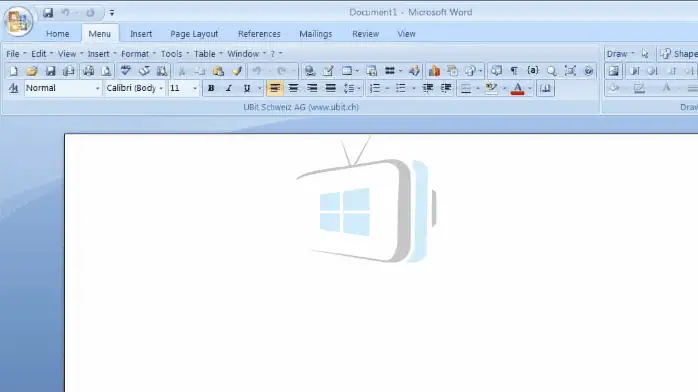Open the classic Insert dropdown menu
Viewport: 698px width, 392px height.
(101, 54)
